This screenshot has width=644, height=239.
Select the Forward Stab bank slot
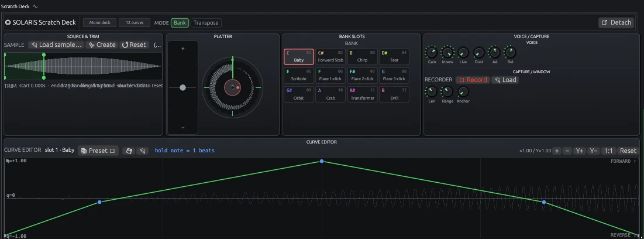330,57
